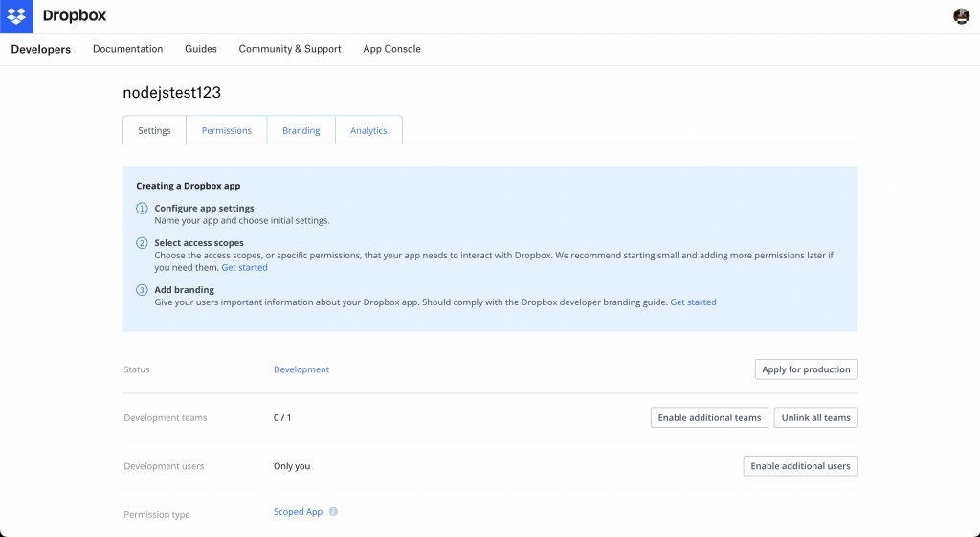The image size is (980, 537).
Task: Switch to the Branding tab
Action: 301,130
